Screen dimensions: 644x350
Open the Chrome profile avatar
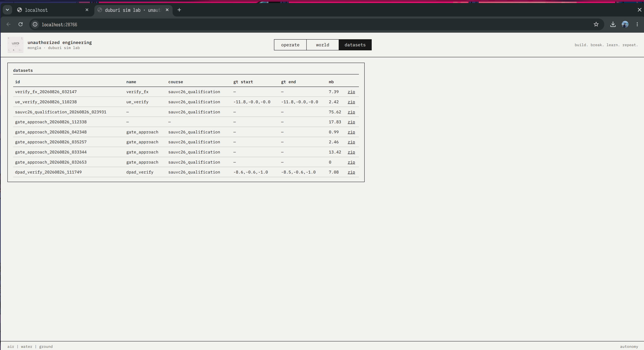(x=625, y=24)
